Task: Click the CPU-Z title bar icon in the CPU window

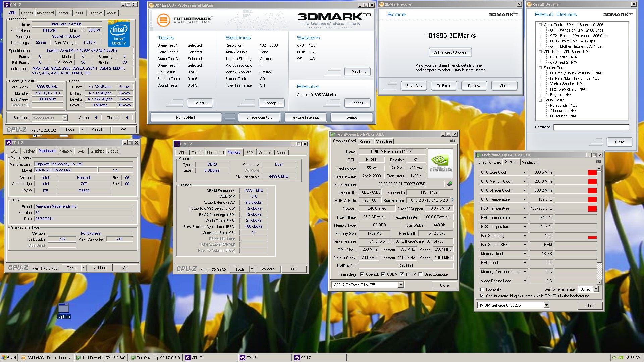Action: pyautogui.click(x=7, y=5)
